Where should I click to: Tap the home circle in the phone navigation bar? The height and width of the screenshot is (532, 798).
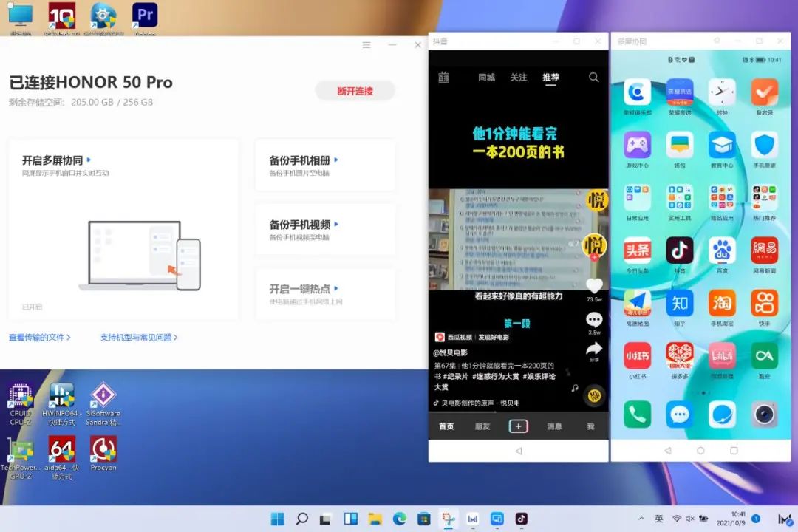pyautogui.click(x=700, y=451)
